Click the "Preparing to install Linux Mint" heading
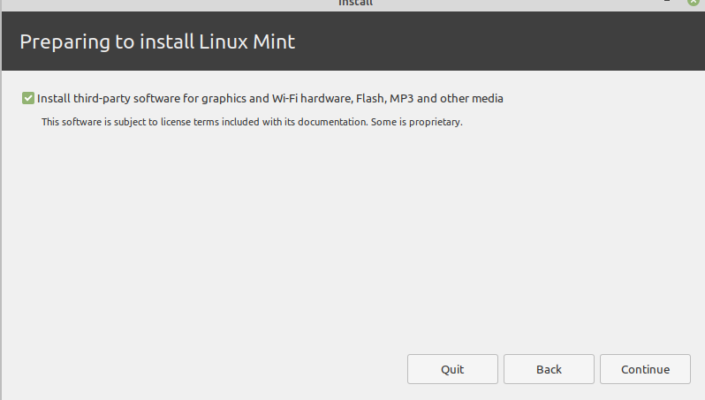Image resolution: width=705 pixels, height=400 pixels. (x=157, y=42)
